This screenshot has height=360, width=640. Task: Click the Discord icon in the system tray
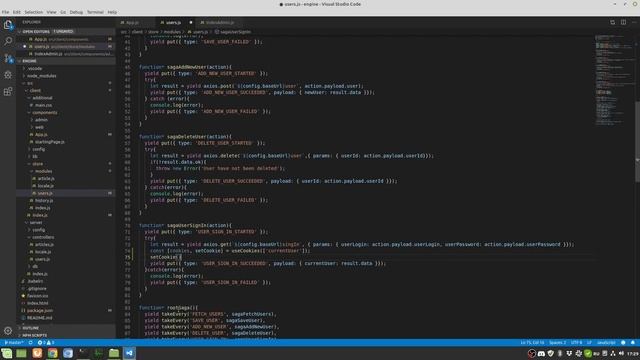pos(541,353)
